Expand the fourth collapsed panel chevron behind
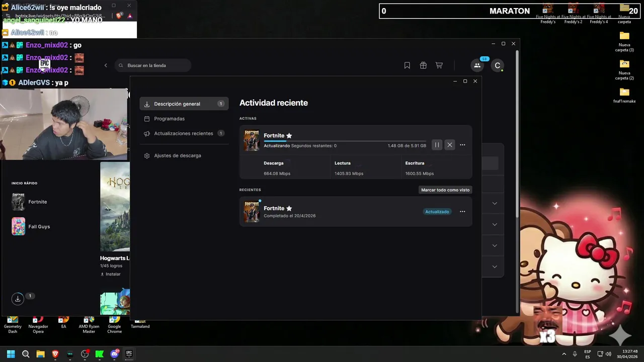Viewport: 644px width, 362px height. click(495, 266)
